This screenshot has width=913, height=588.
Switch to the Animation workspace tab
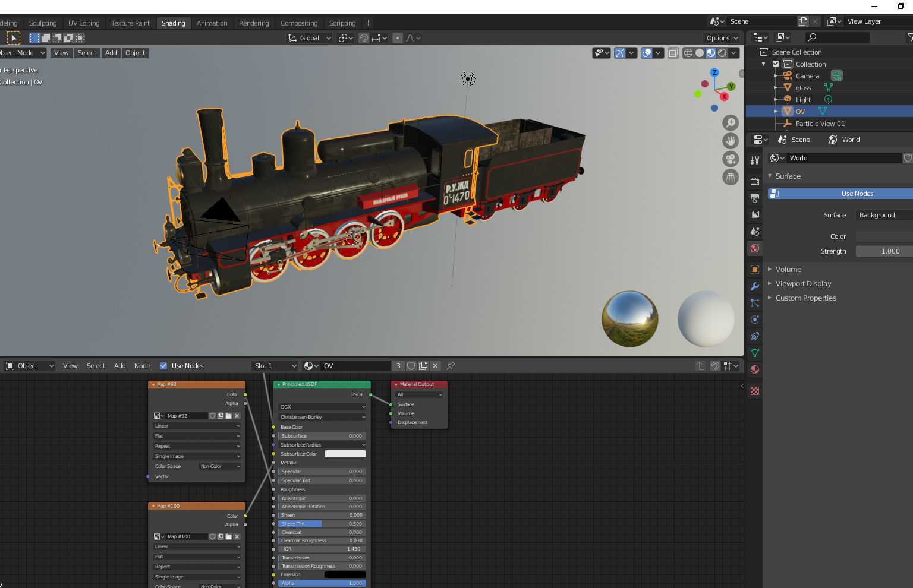pos(212,23)
